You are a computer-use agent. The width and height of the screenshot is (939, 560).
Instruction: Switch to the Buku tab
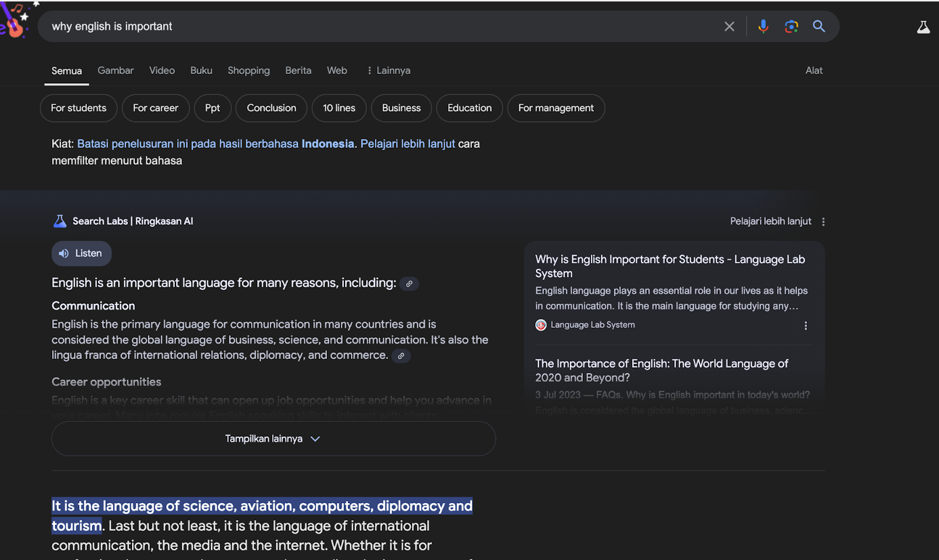pos(201,70)
